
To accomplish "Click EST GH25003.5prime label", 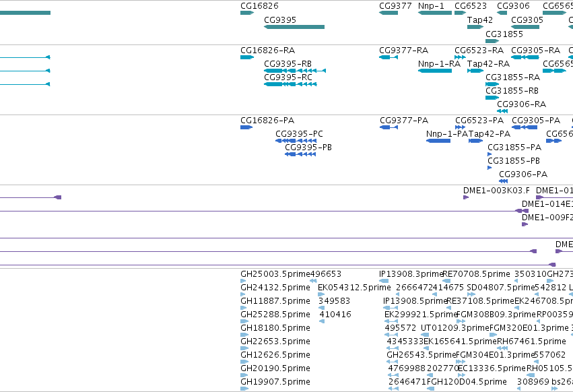I will point(275,274).
